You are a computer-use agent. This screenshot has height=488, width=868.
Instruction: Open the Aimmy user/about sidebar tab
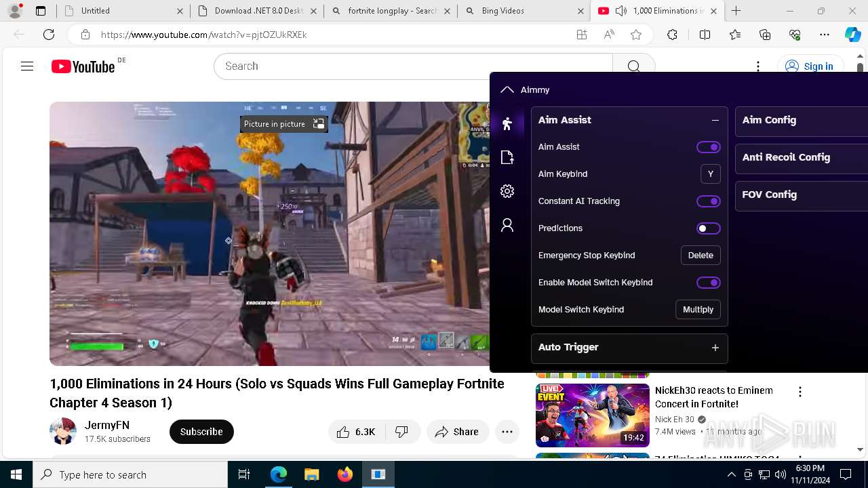507,225
